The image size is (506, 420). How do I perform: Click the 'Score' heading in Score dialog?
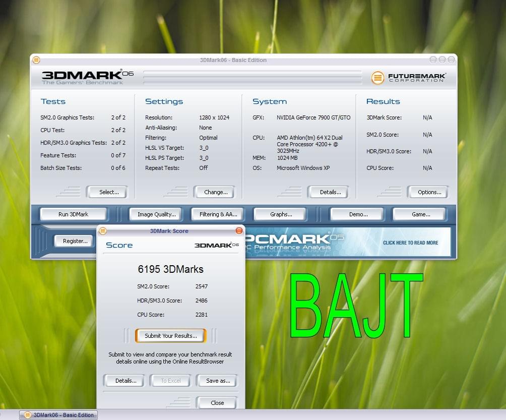(x=119, y=245)
